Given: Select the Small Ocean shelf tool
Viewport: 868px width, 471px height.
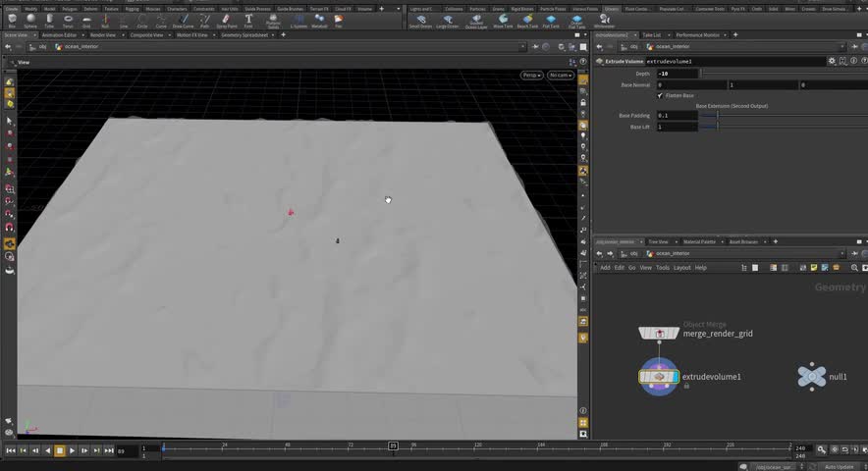Looking at the screenshot, I should (x=420, y=21).
